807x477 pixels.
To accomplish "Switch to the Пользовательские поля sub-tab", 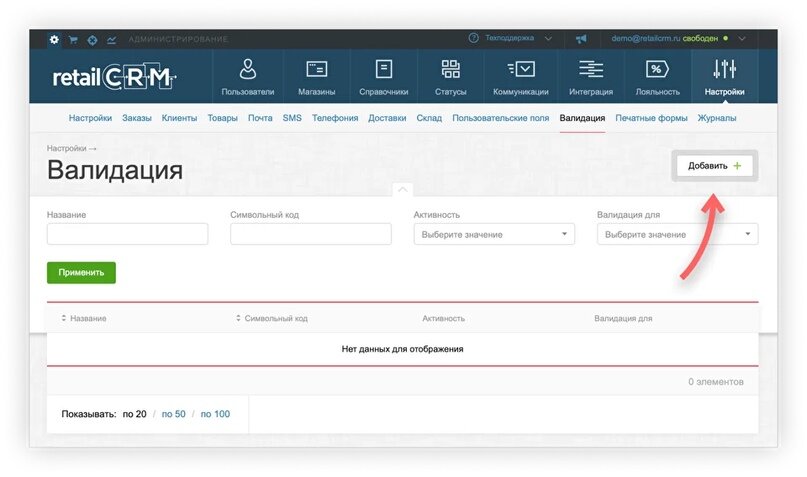I will (x=501, y=118).
